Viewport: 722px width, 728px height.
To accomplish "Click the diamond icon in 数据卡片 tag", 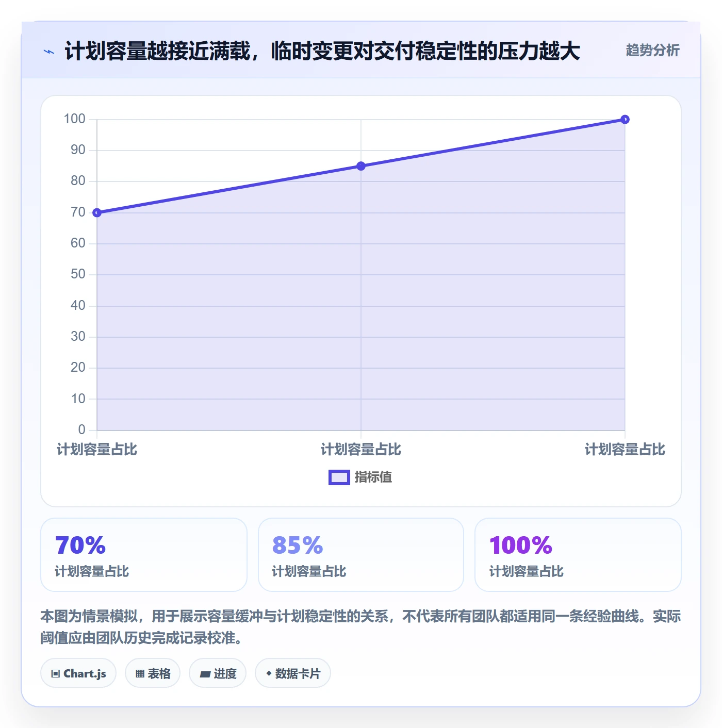I will coord(269,673).
